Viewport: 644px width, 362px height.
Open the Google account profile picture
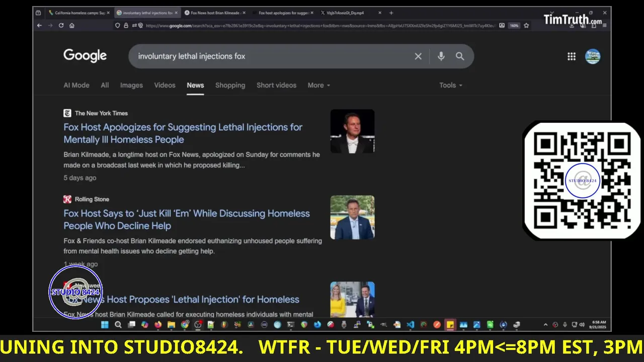click(x=593, y=56)
